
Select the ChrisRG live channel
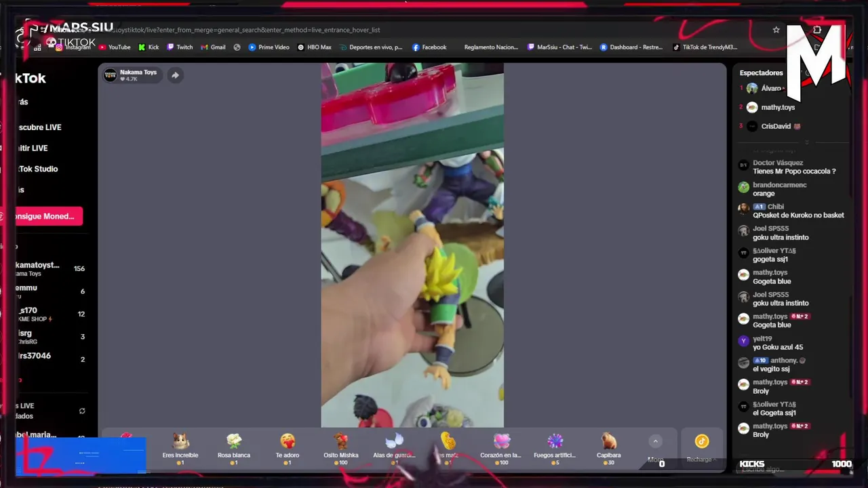tap(51, 337)
